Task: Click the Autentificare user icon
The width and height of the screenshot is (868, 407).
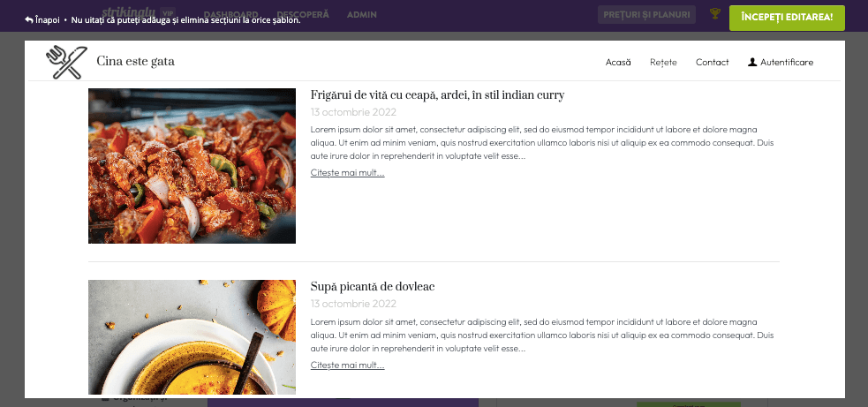Action: 752,62
